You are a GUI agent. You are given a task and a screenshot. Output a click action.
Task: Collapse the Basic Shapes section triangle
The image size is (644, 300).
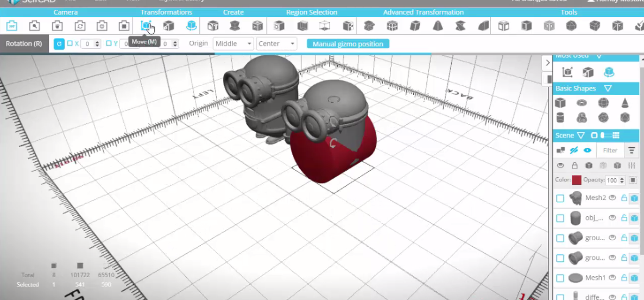click(x=608, y=89)
